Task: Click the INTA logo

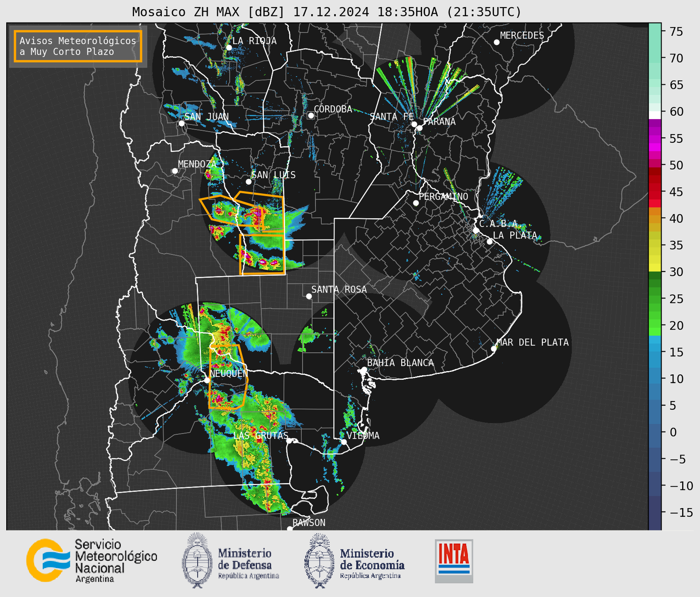Action: [x=454, y=561]
